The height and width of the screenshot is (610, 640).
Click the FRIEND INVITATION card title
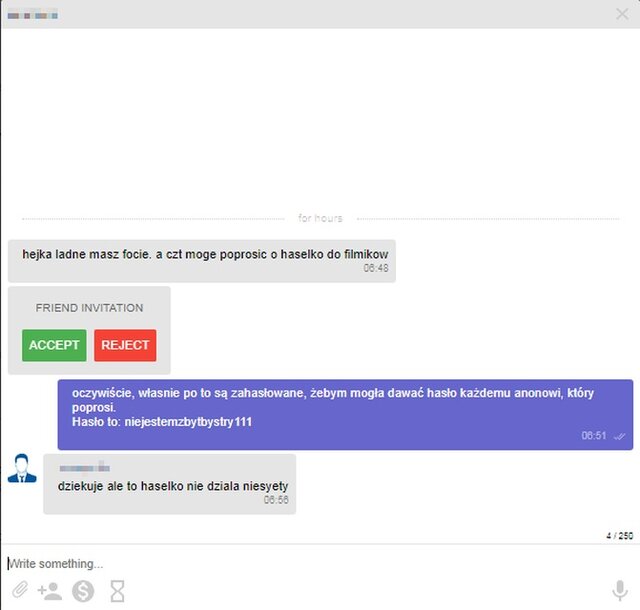(x=89, y=308)
